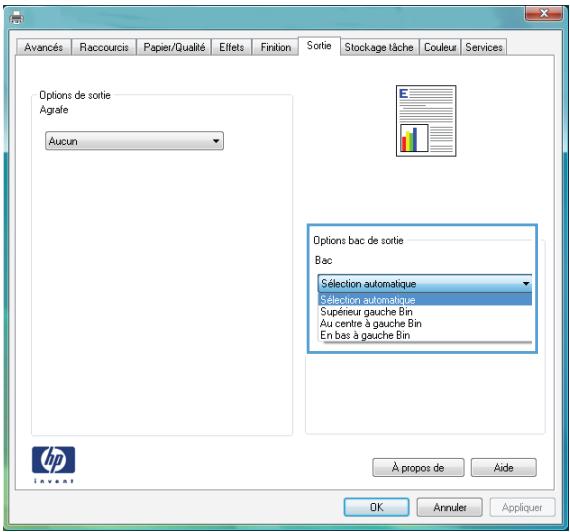Screen dimensions: 570x532
Task: Switch to the Couleur tab
Action: [x=440, y=47]
